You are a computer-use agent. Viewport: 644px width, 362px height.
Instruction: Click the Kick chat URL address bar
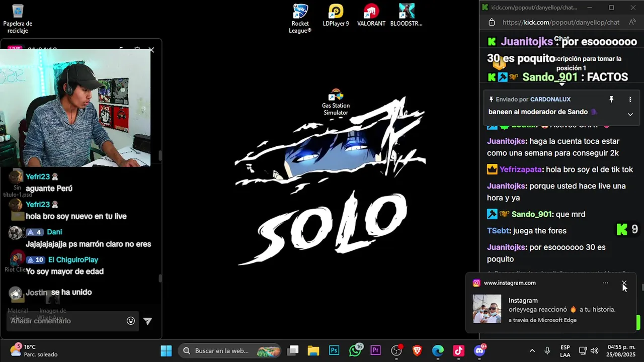560,22
